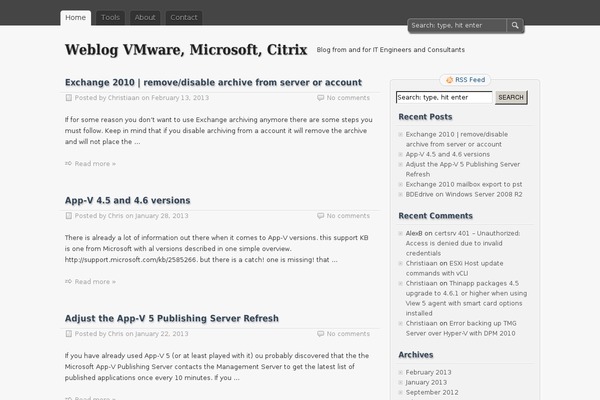
Task: Click the support.microsoft.com/kb/2585266 URL text
Action: click(130, 260)
